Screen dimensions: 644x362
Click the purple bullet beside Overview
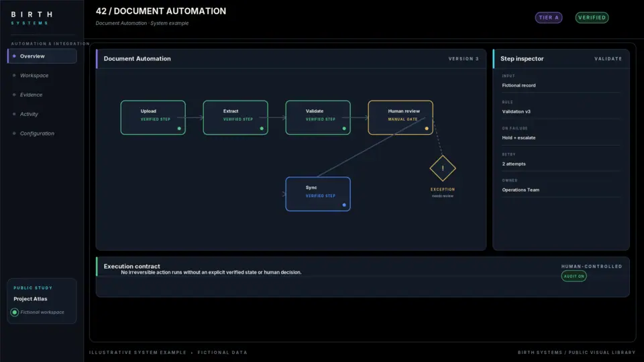coord(14,56)
